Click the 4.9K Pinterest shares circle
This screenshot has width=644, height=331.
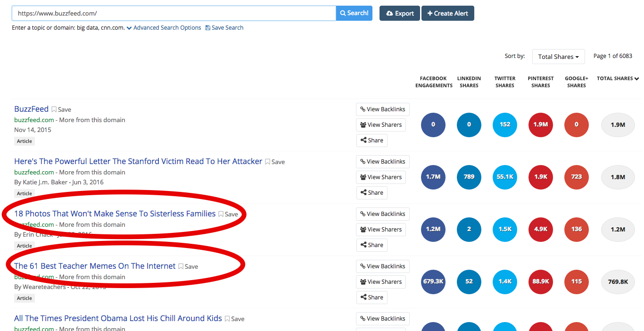(541, 230)
